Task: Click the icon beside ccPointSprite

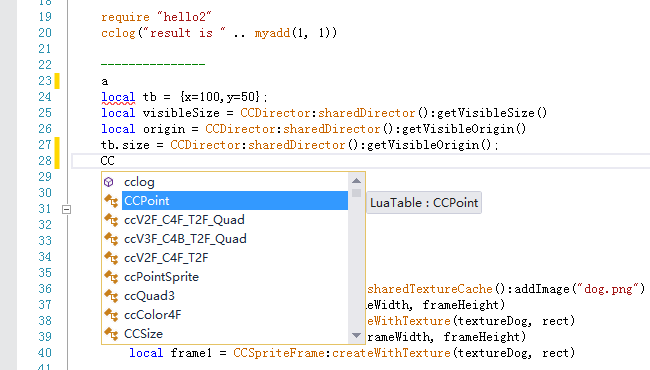Action: point(111,277)
